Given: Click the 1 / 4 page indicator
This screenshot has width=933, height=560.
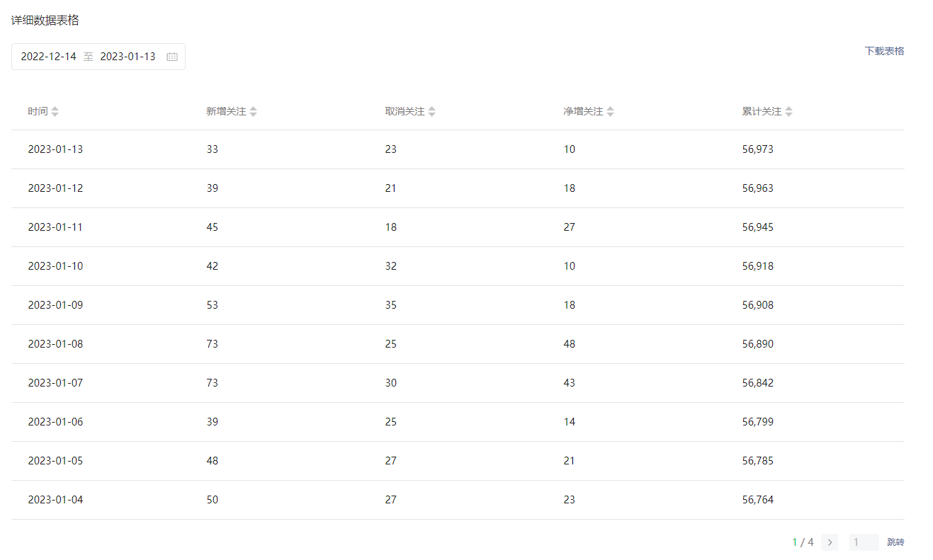Looking at the screenshot, I should pos(803,542).
